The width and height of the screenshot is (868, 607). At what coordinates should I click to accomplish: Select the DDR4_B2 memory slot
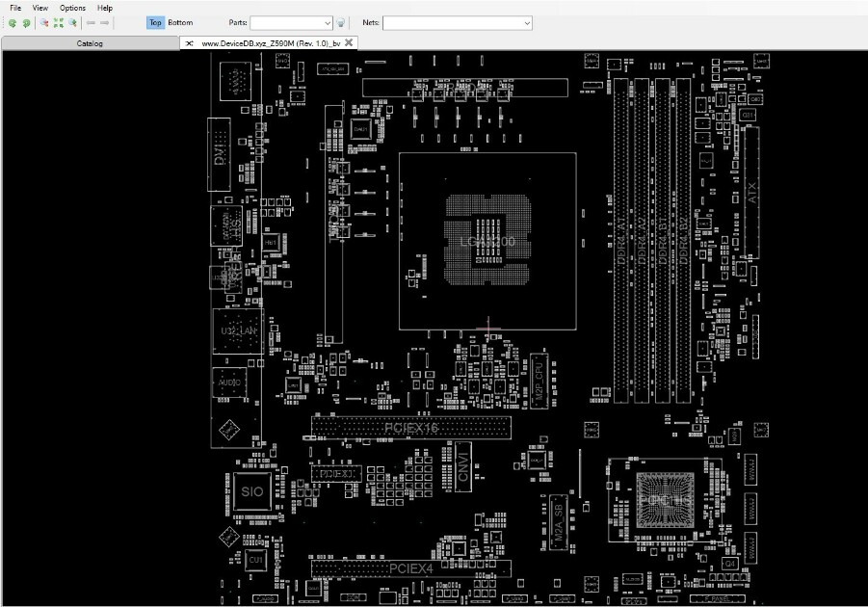coord(683,240)
